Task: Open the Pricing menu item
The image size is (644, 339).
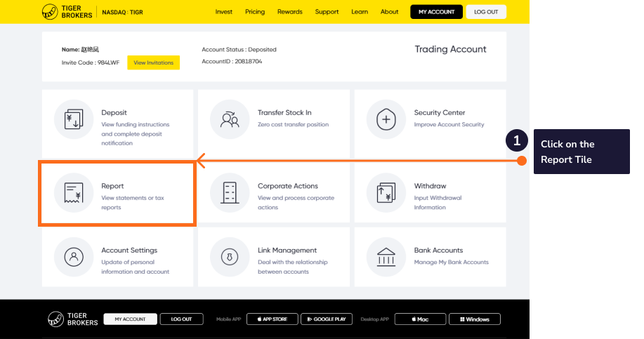Action: click(x=255, y=12)
